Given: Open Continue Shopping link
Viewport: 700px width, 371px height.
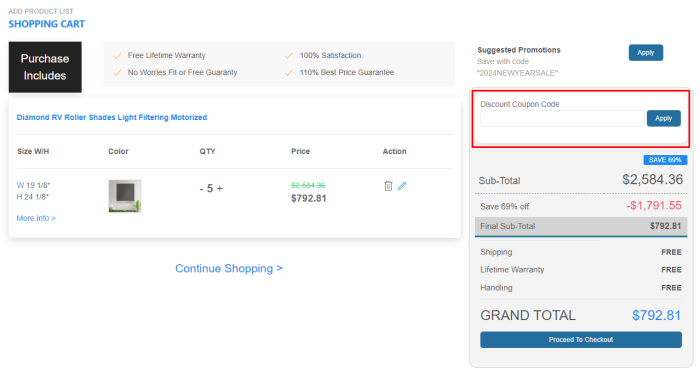Looking at the screenshot, I should (229, 268).
